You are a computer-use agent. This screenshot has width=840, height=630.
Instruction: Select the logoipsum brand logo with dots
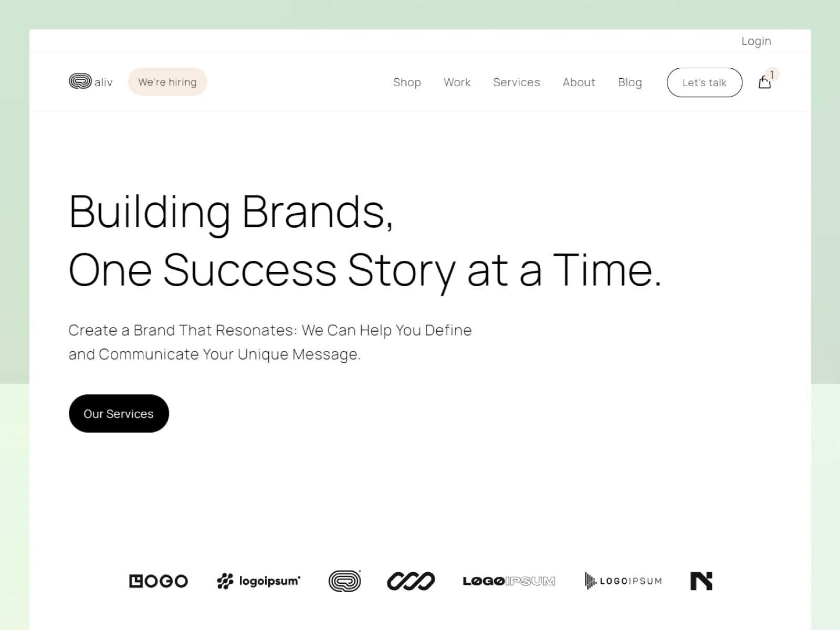[x=258, y=581]
